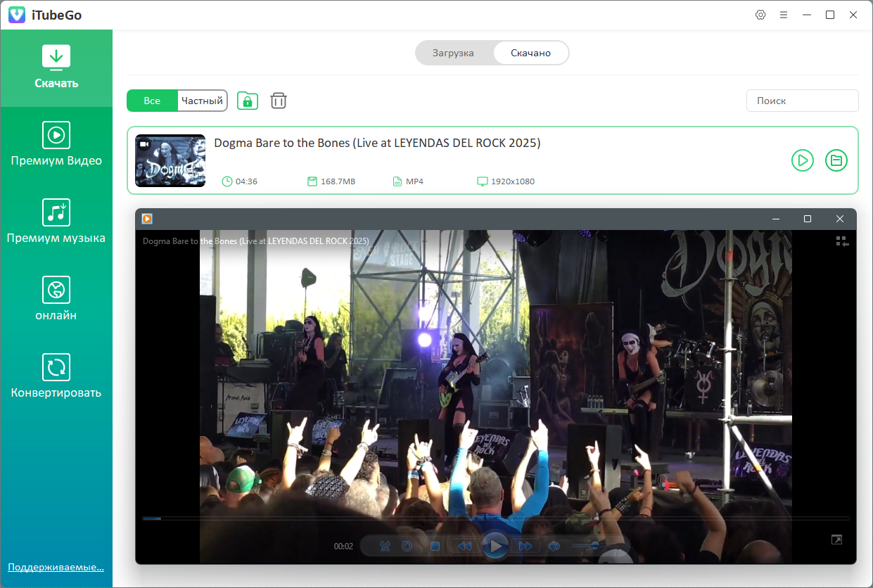Click the green private lock folder icon
The width and height of the screenshot is (873, 588).
tap(248, 101)
